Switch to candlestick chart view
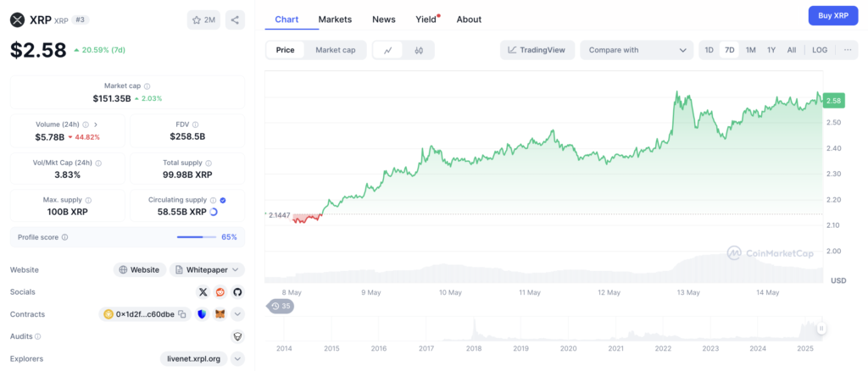868x371 pixels. point(419,50)
